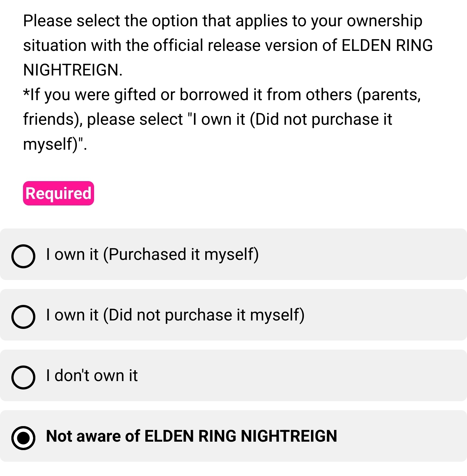Click the pink Required badge
The image size is (467, 476).
click(x=58, y=193)
